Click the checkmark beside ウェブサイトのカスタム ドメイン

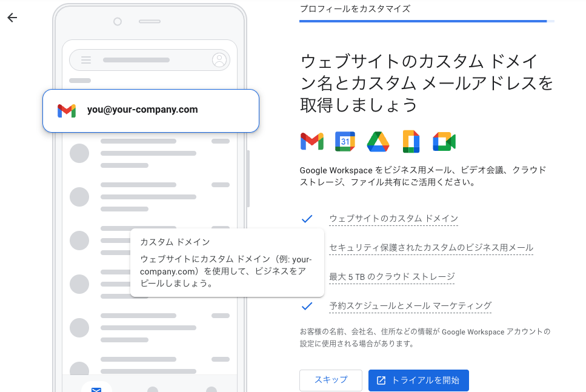(x=307, y=219)
